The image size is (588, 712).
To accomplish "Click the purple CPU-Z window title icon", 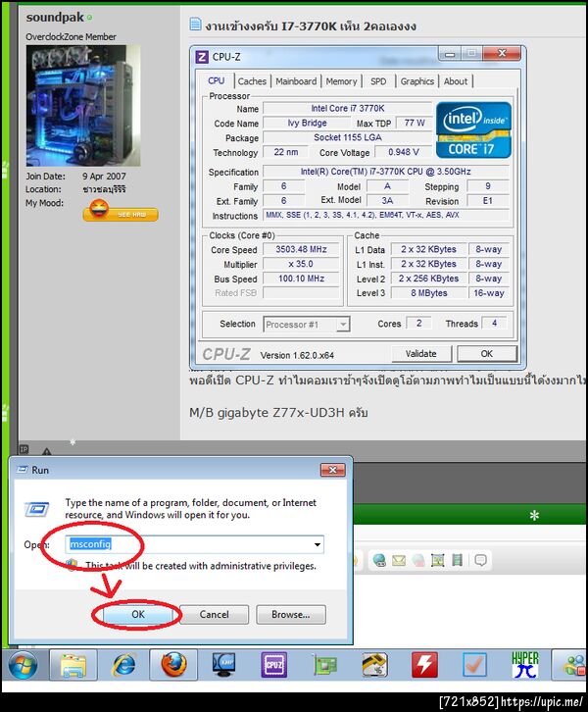I will tap(202, 57).
